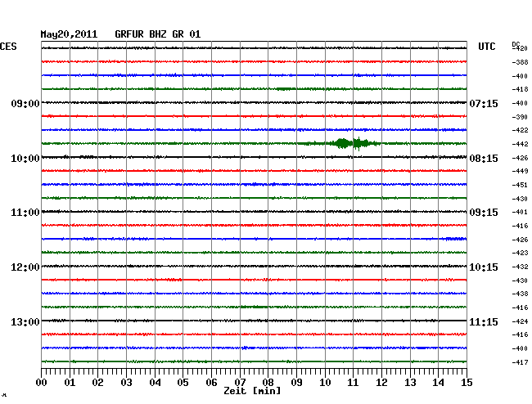Select the 09:15 UTC time label
This screenshot has height=404, width=532.
tap(484, 213)
